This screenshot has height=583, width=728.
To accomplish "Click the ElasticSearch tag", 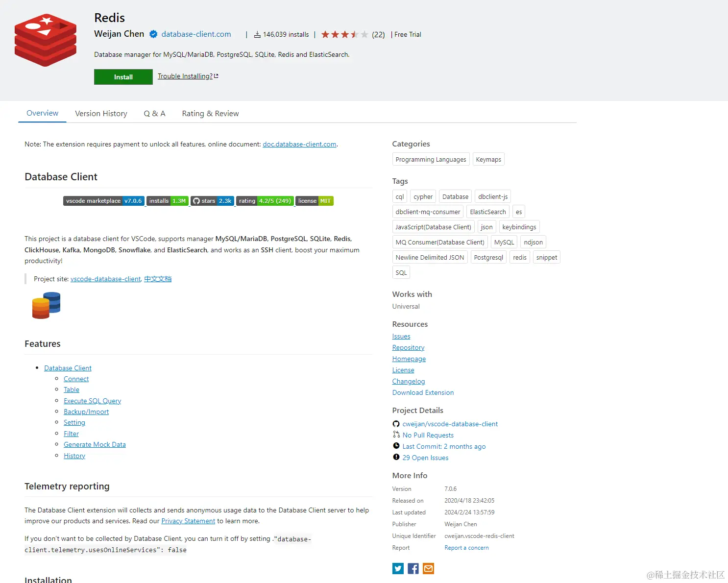I will [488, 212].
